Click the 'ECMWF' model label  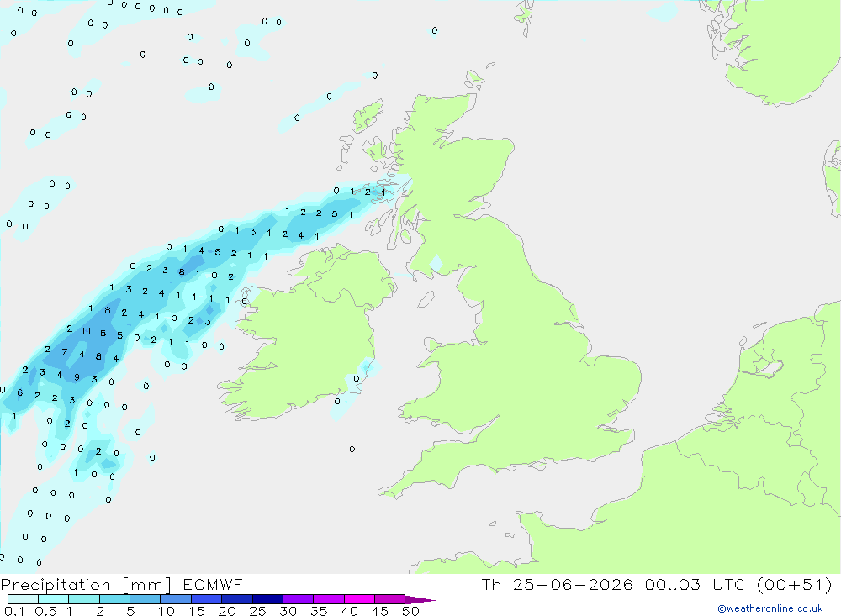213,584
